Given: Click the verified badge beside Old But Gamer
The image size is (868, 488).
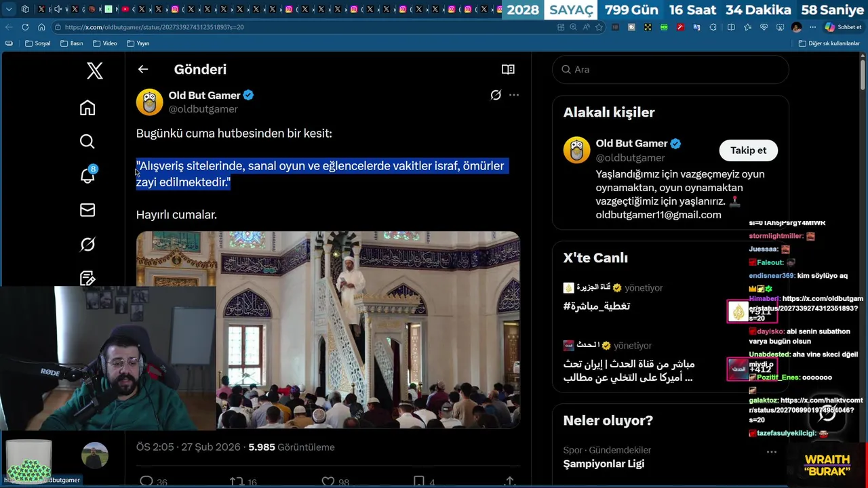Looking at the screenshot, I should [x=249, y=95].
